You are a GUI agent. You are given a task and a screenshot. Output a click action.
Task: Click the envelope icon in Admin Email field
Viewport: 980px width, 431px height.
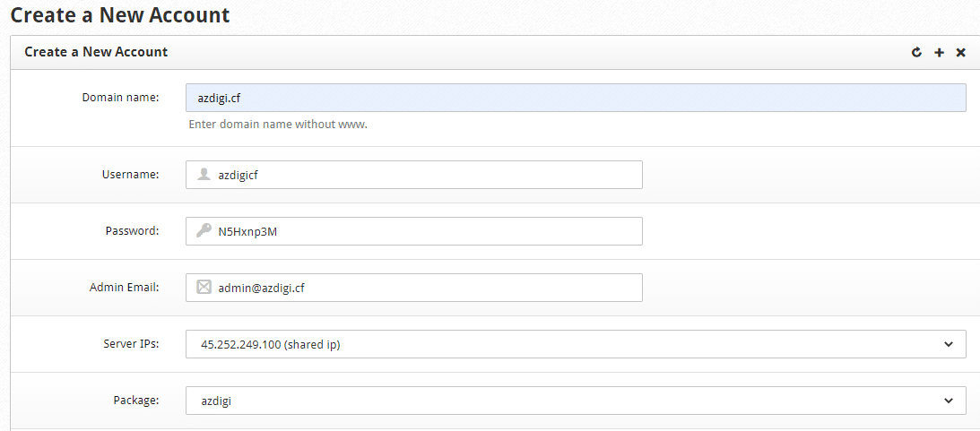click(204, 288)
